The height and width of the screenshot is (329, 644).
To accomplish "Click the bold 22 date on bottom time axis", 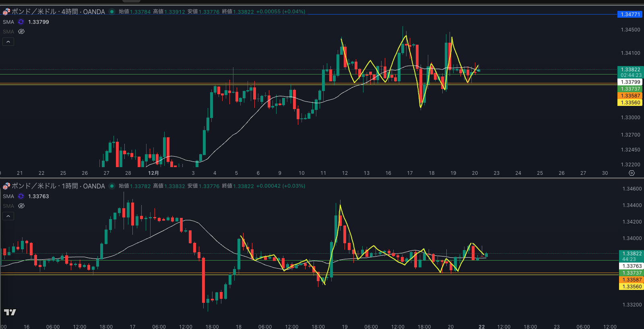I will point(482,327).
